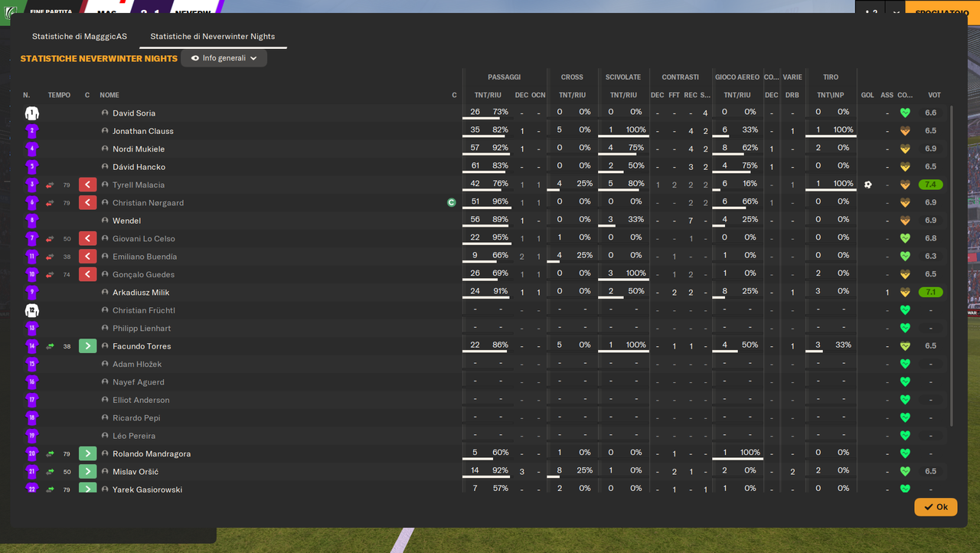Click Léo Pereira's green heart condition icon
Screen dimensions: 980x553
[905, 436]
